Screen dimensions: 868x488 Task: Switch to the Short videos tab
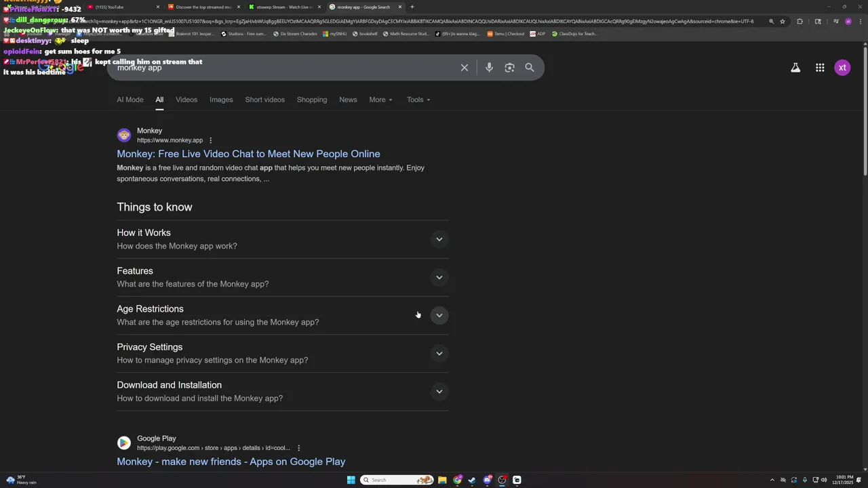click(x=265, y=100)
